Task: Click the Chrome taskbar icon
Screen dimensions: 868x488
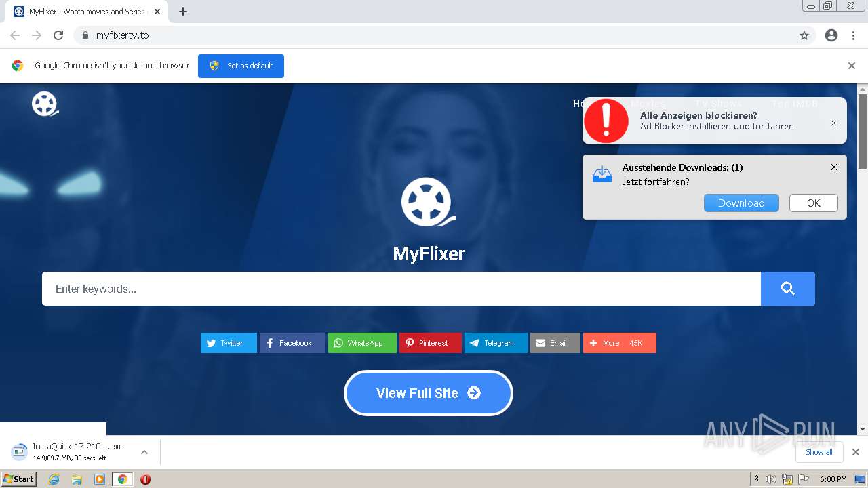Action: (x=122, y=479)
